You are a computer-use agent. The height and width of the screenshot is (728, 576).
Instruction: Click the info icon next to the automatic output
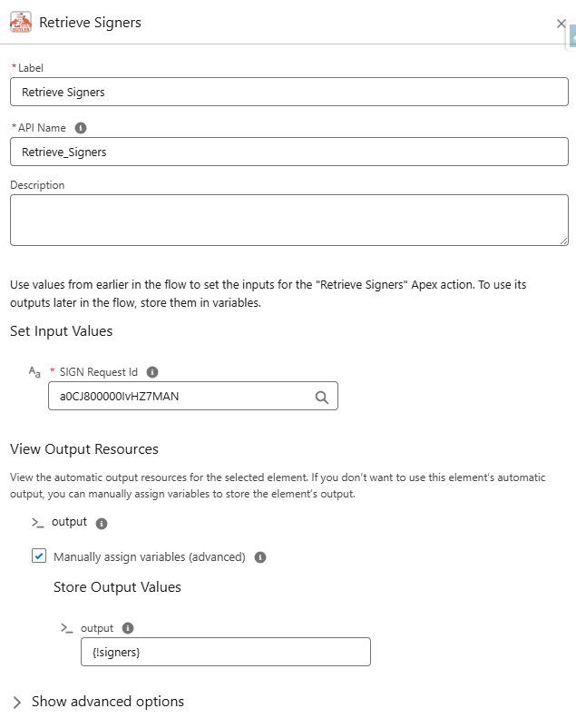coord(102,523)
